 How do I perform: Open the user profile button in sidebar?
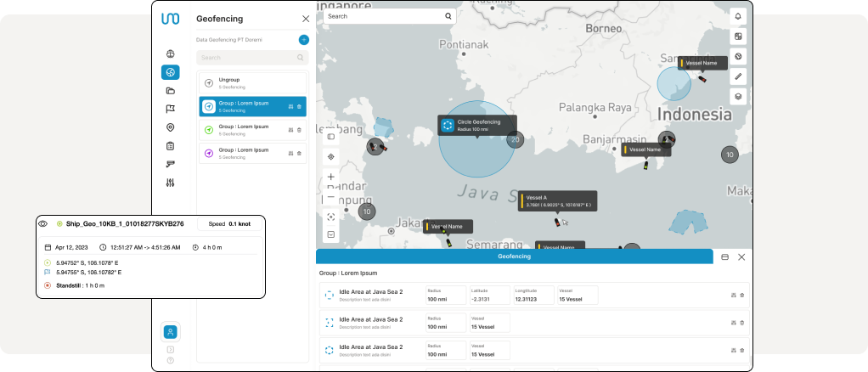point(171,332)
